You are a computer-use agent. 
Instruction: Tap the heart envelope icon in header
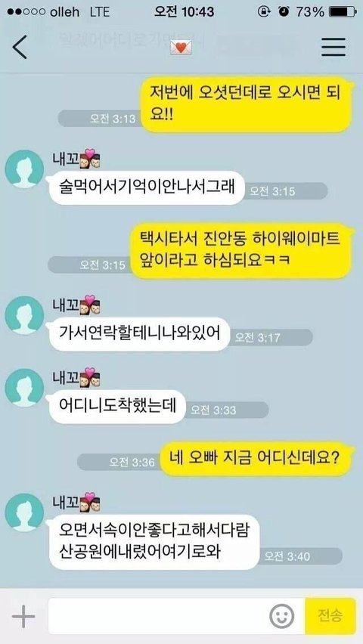pyautogui.click(x=181, y=48)
